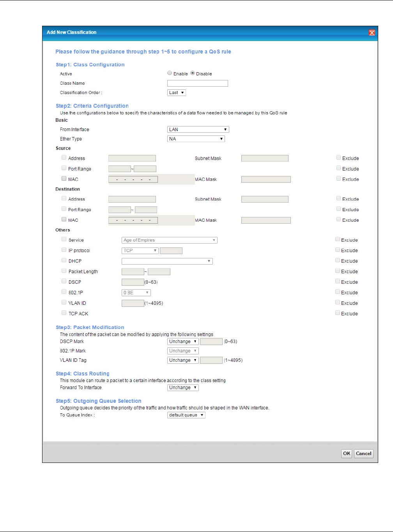
Task: Select the Disable radio button for Active
Action: click(x=193, y=73)
